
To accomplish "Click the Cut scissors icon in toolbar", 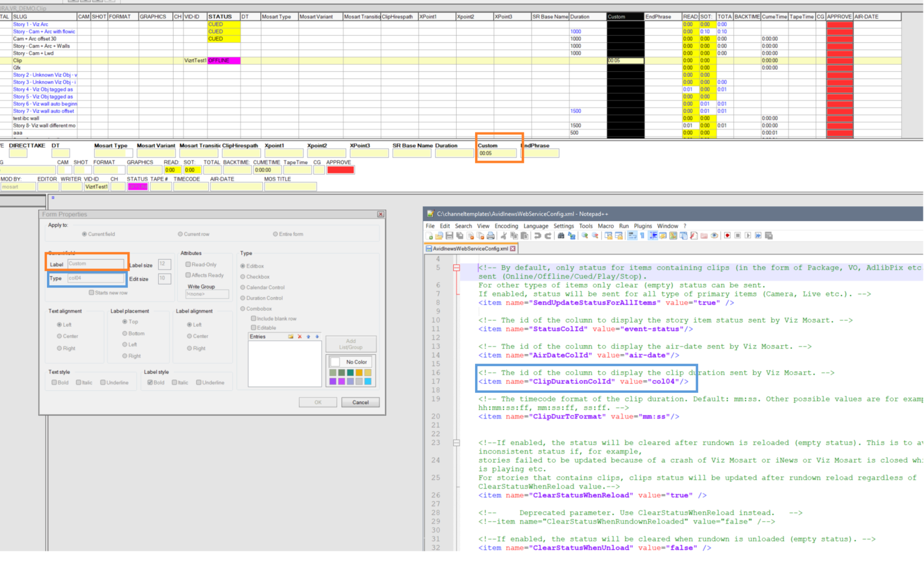I will pos(504,236).
